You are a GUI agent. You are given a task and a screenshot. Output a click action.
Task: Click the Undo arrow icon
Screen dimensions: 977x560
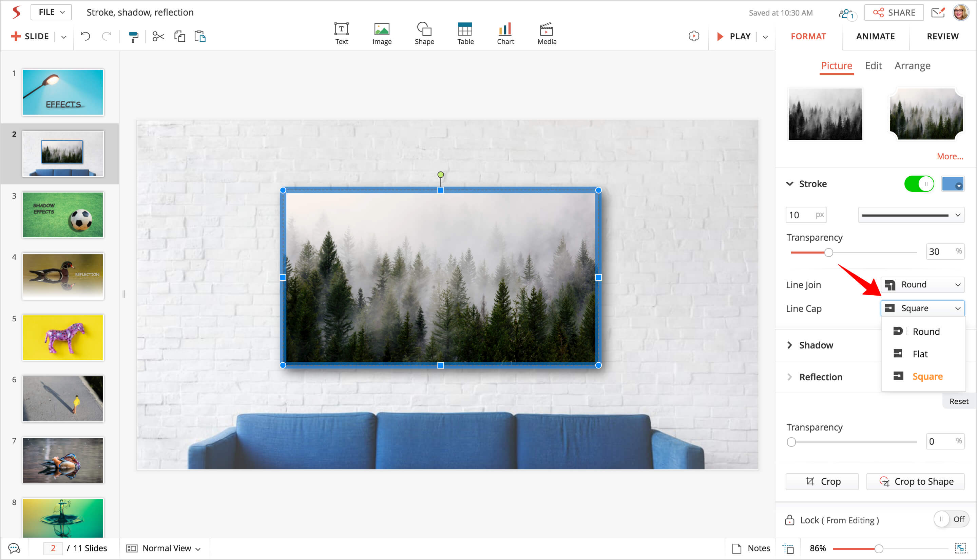point(85,37)
